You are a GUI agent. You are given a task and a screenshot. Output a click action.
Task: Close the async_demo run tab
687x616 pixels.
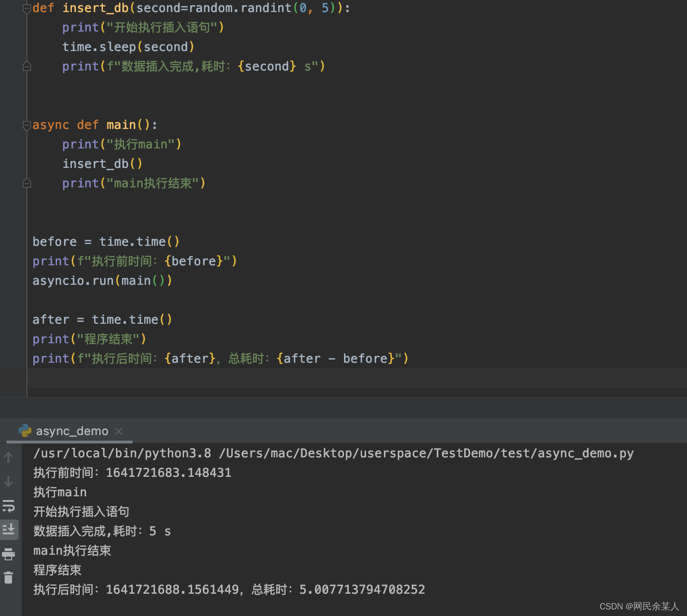pyautogui.click(x=119, y=431)
